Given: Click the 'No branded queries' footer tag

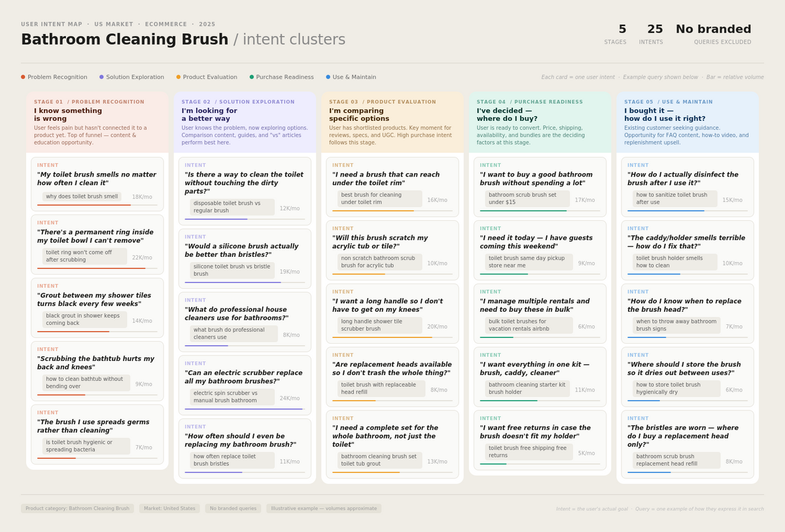Looking at the screenshot, I should pos(233,508).
